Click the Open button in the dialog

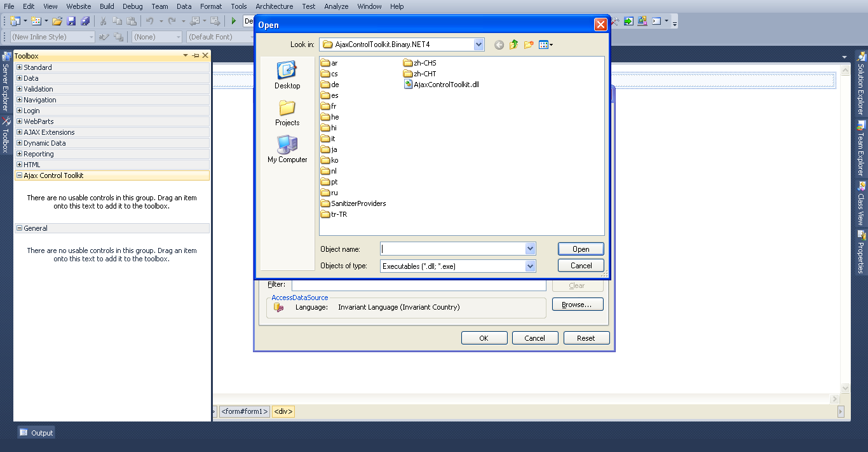coord(580,249)
